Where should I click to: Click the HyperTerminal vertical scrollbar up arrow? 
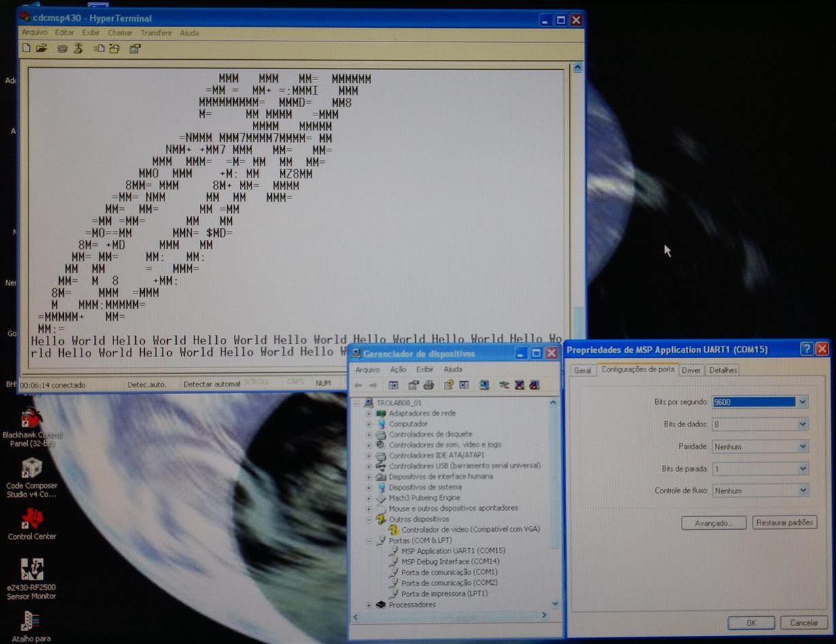[578, 68]
